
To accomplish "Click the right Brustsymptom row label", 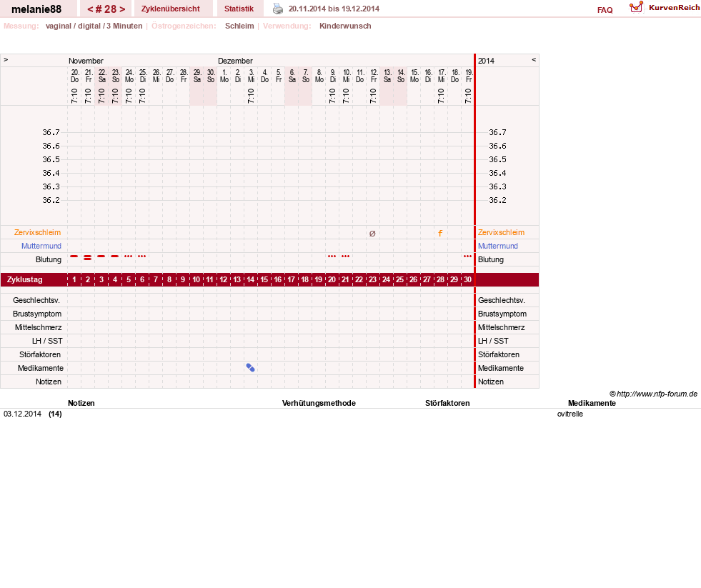I will click(502, 314).
